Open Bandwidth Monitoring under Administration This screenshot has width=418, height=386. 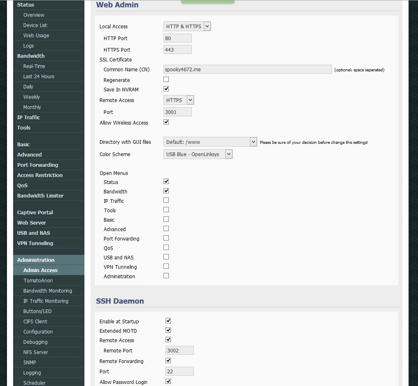[48, 291]
